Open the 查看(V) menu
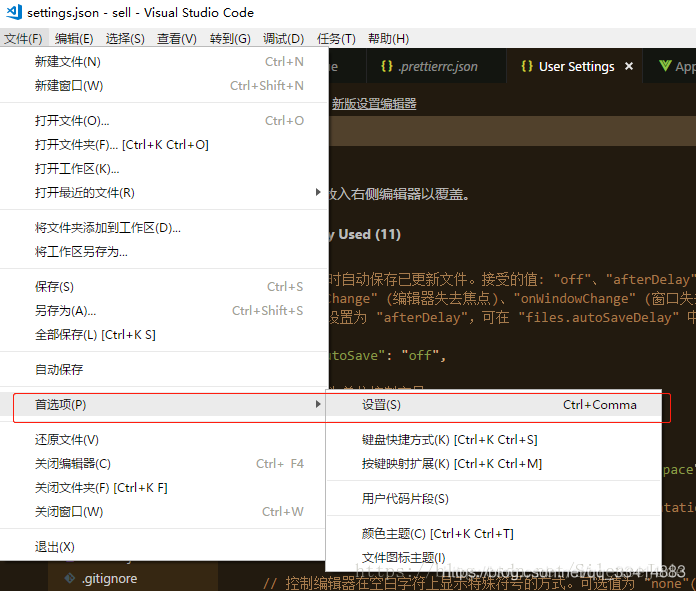Screen dimensions: 696x591 [177, 39]
